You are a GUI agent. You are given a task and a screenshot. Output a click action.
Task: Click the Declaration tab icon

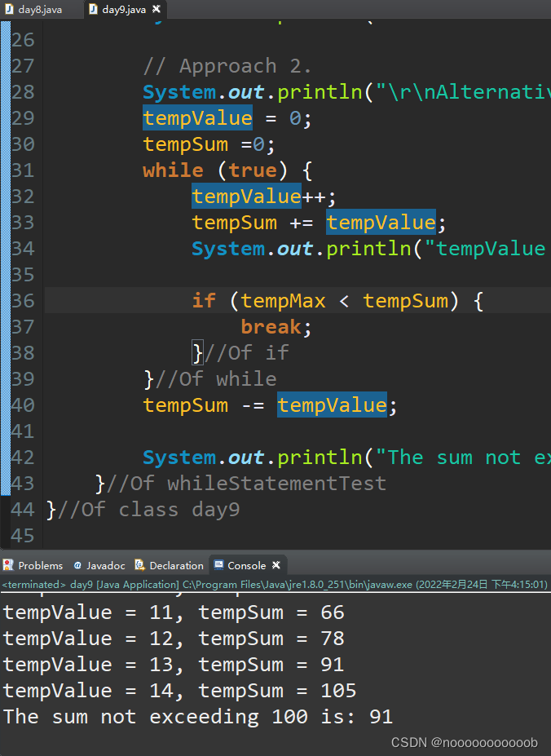139,564
